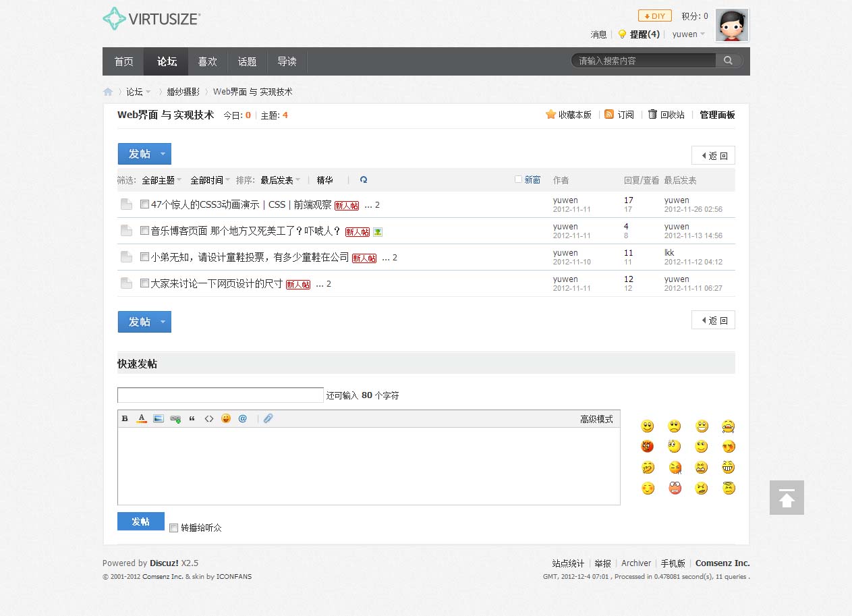This screenshot has height=616, width=852.
Task: Click folder icon of the CSS3 animation thread
Action: [x=126, y=204]
